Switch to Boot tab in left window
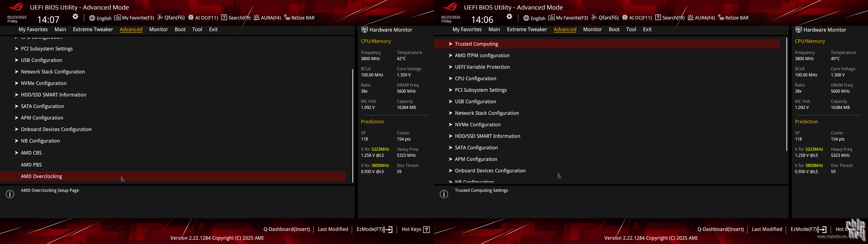 [180, 29]
